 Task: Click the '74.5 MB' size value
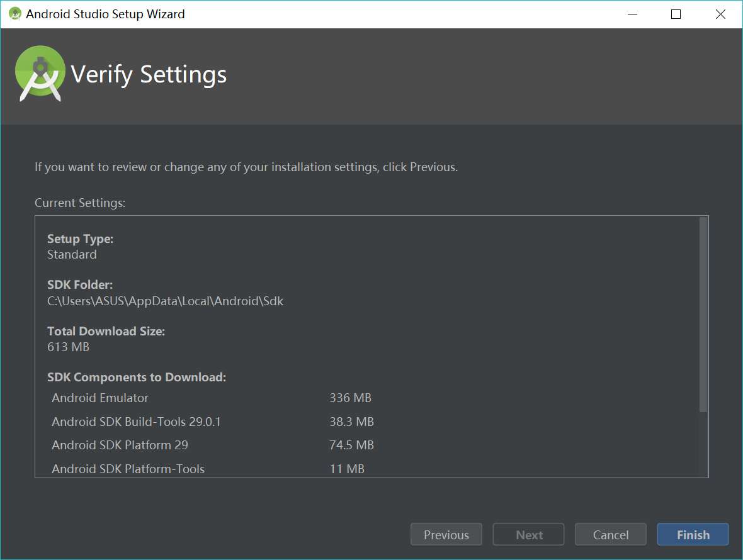(351, 445)
